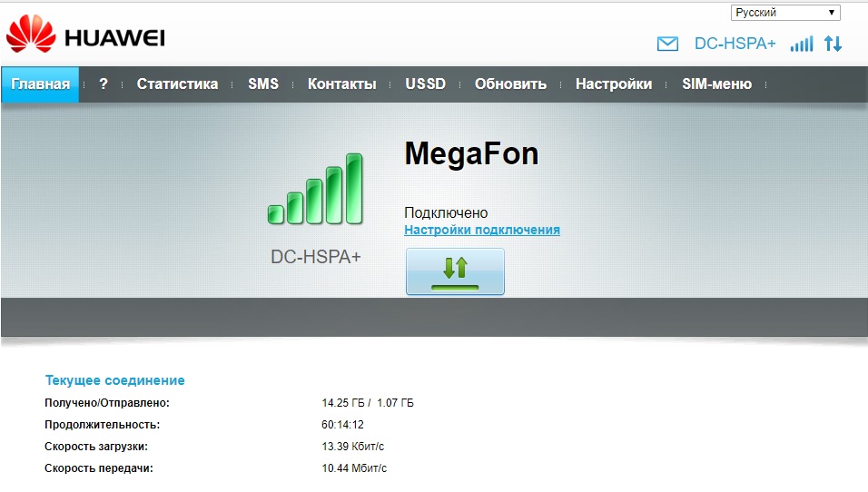Open the Настройки tab
Image resolution: width=868 pixels, height=492 pixels.
614,84
